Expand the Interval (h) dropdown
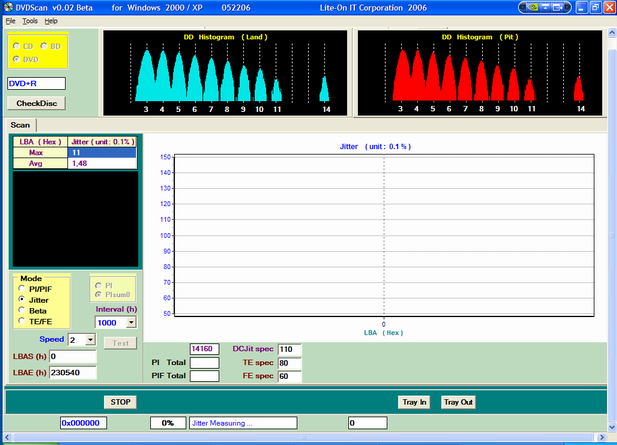Screen dimensions: 617x445 (131, 323)
